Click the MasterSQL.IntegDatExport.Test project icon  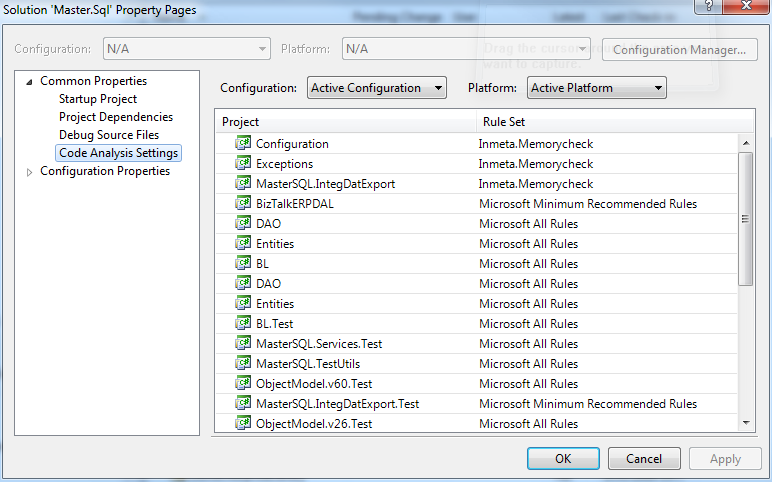(243, 403)
